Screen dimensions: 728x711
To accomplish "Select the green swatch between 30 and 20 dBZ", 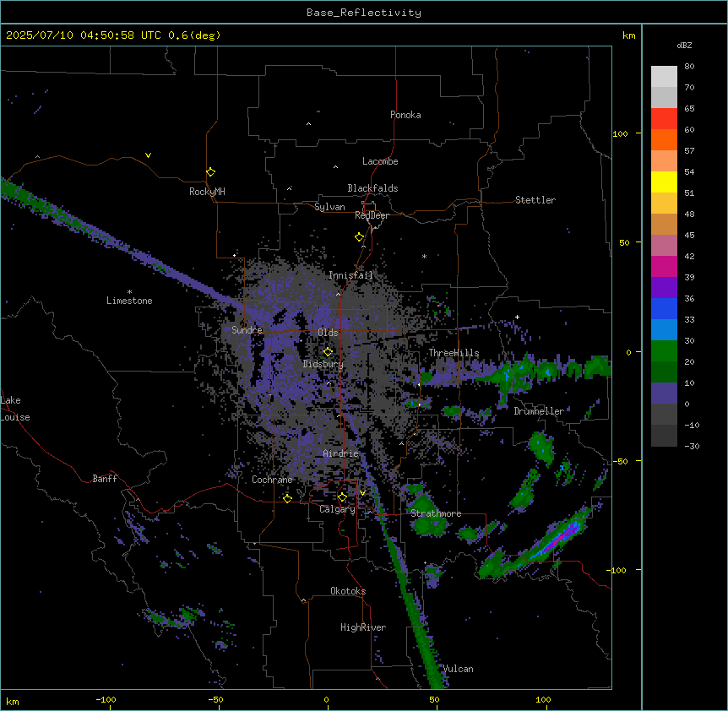I will 664,351.
